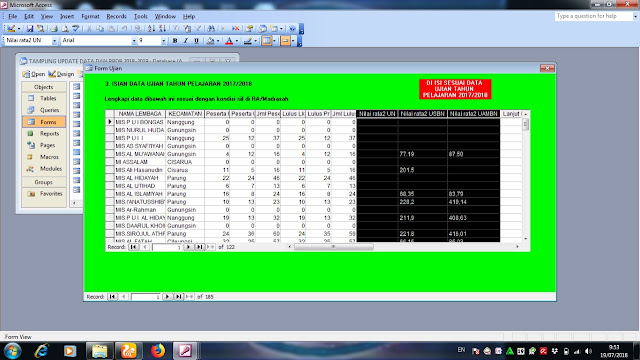Screen dimensions: 640x360
Task: Open the Records menu
Action: tap(116, 16)
